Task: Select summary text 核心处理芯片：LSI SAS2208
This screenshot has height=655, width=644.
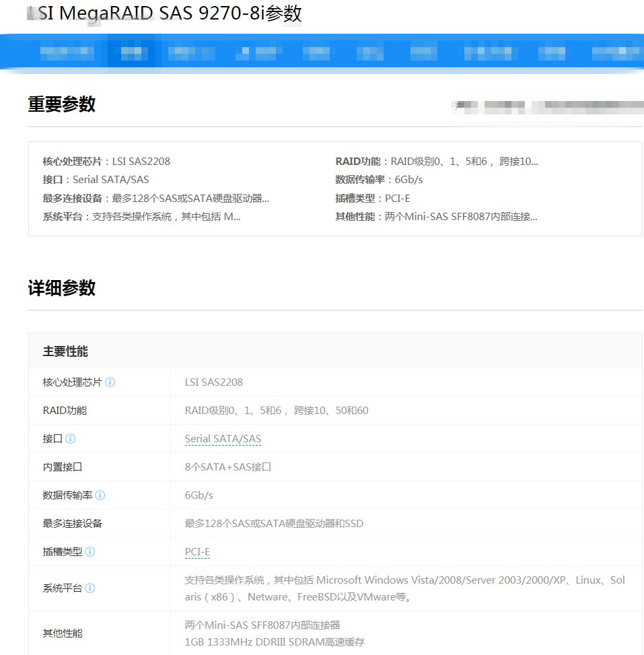Action: pyautogui.click(x=106, y=162)
